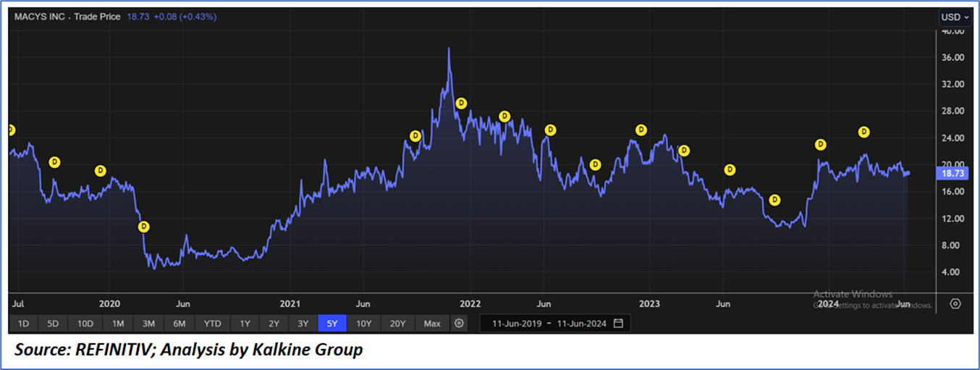The image size is (980, 370).
Task: Select the 10D time range
Action: pyautogui.click(x=85, y=323)
